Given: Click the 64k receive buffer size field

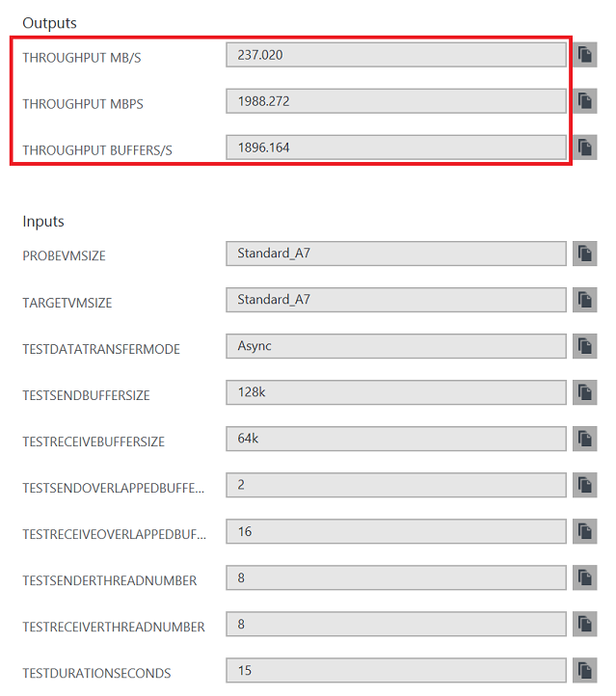Looking at the screenshot, I should [396, 439].
